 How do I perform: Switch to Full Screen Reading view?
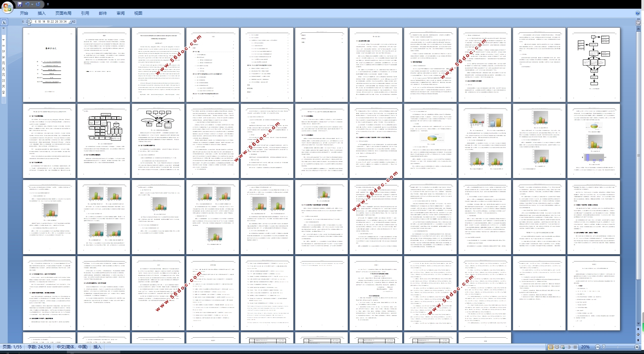tap(557, 347)
